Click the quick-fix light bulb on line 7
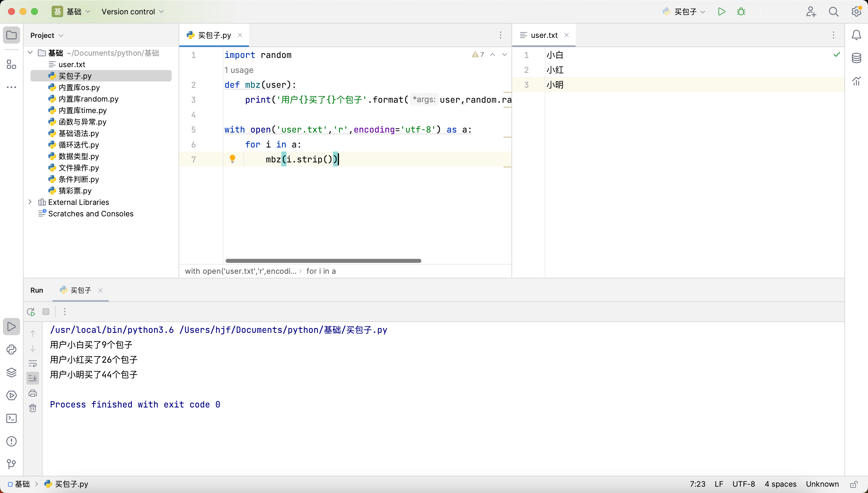The width and height of the screenshot is (868, 493). [x=232, y=159]
